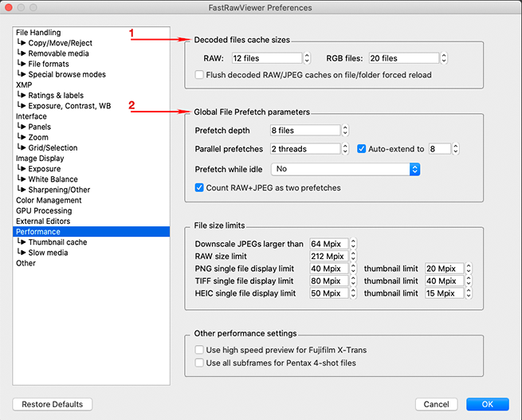Adjust the RAW size limit stepper
This screenshot has width=522, height=420.
[x=353, y=257]
